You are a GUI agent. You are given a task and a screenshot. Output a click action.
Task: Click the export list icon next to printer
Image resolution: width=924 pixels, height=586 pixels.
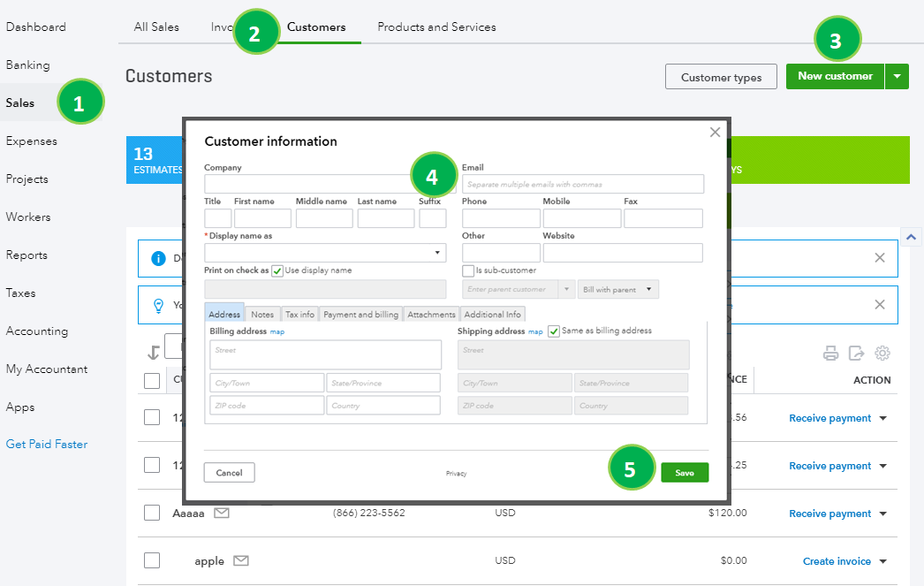[x=856, y=353]
